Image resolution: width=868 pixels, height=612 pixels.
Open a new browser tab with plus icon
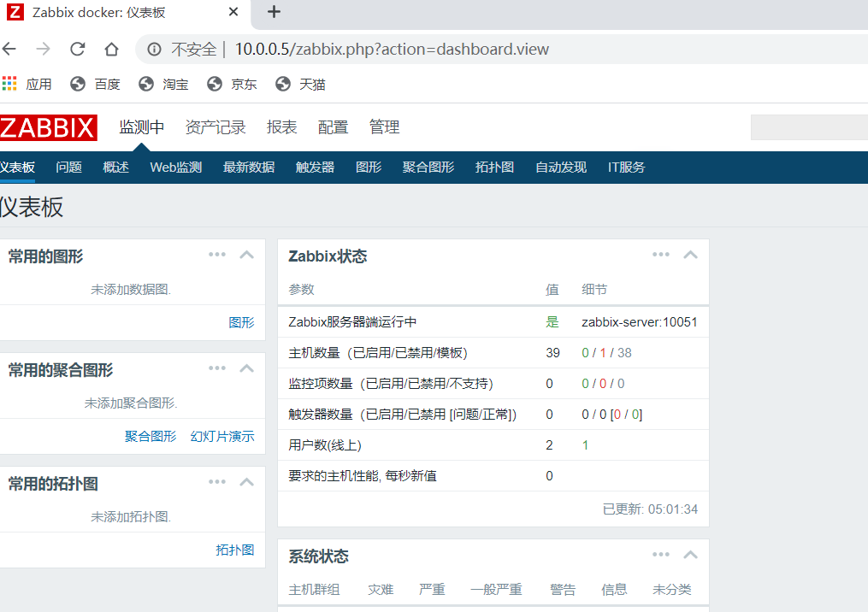[x=274, y=12]
